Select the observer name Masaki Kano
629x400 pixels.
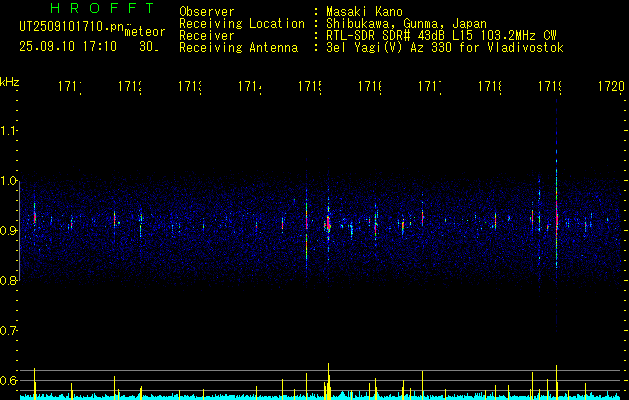tap(364, 12)
